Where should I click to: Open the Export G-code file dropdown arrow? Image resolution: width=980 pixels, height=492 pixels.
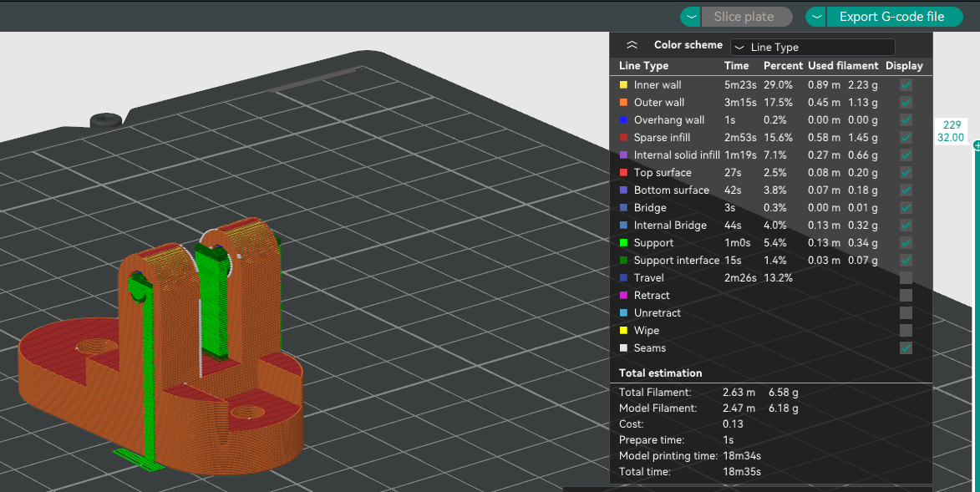pyautogui.click(x=815, y=17)
